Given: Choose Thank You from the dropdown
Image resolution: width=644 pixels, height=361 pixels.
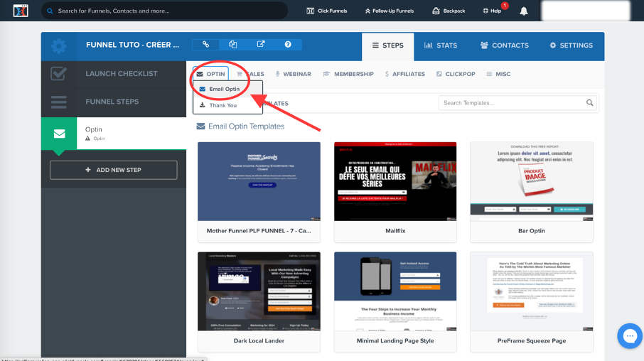Looking at the screenshot, I should tap(227, 106).
